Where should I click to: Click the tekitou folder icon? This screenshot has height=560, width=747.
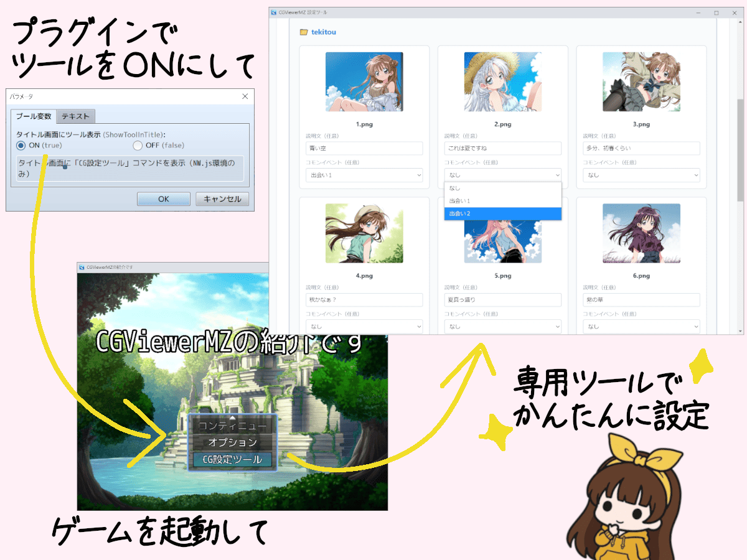(304, 32)
